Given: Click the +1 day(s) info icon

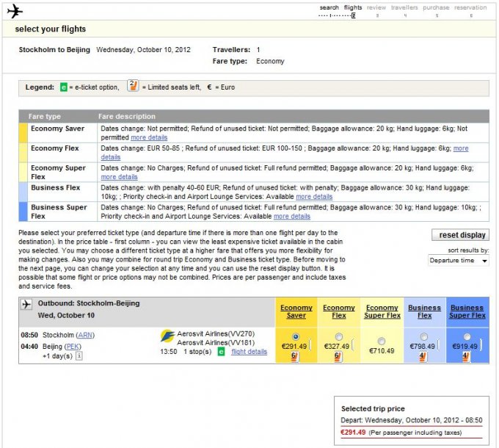Looking at the screenshot, I should 79,356.
